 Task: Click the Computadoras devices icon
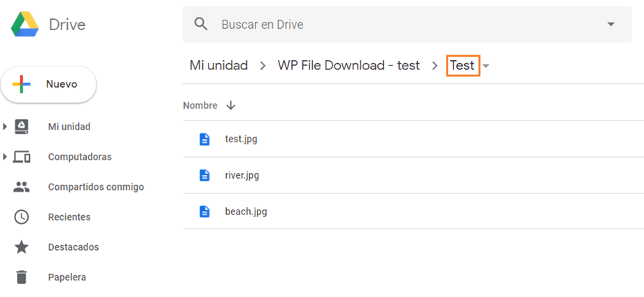coord(22,157)
